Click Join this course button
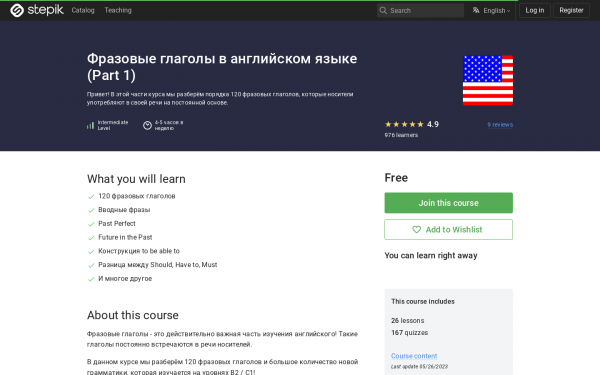 pos(448,203)
